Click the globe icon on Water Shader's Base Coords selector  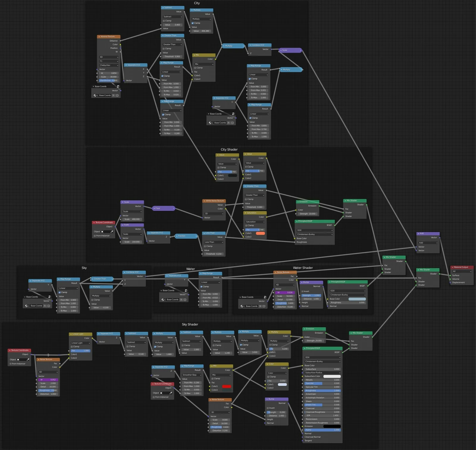click(242, 306)
